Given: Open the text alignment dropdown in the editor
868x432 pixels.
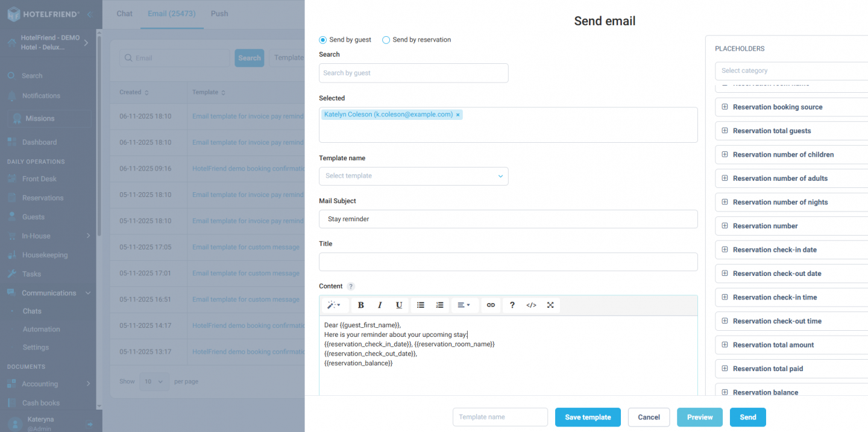Looking at the screenshot, I should (464, 305).
